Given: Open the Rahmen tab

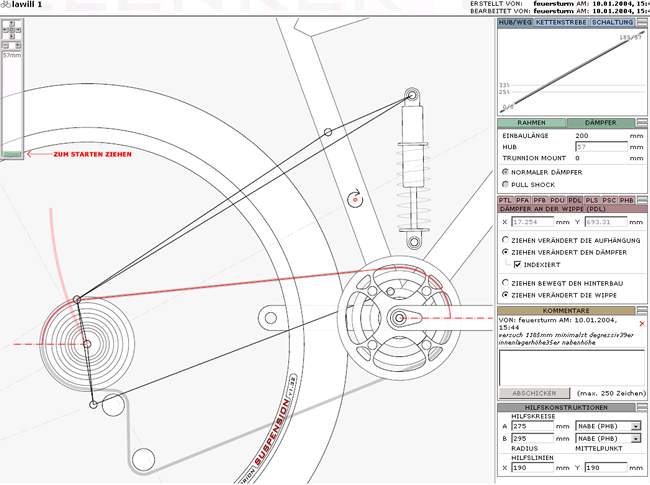Looking at the screenshot, I should 531,122.
